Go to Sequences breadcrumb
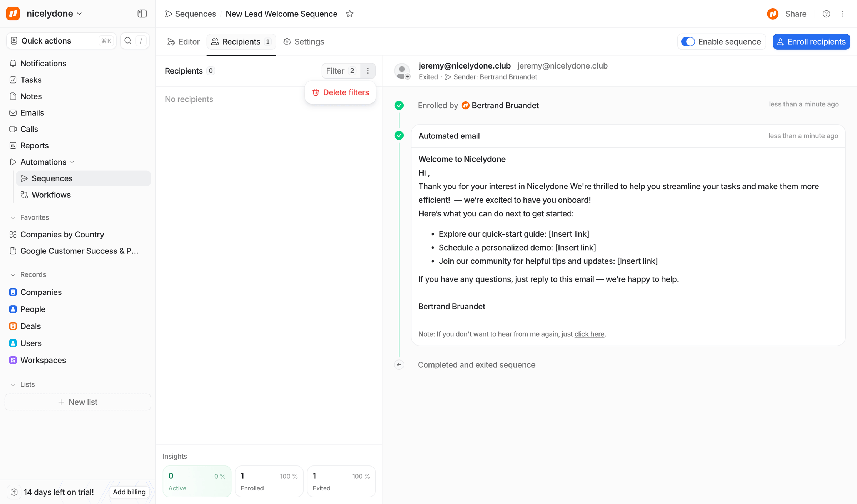The image size is (857, 504). [x=191, y=14]
